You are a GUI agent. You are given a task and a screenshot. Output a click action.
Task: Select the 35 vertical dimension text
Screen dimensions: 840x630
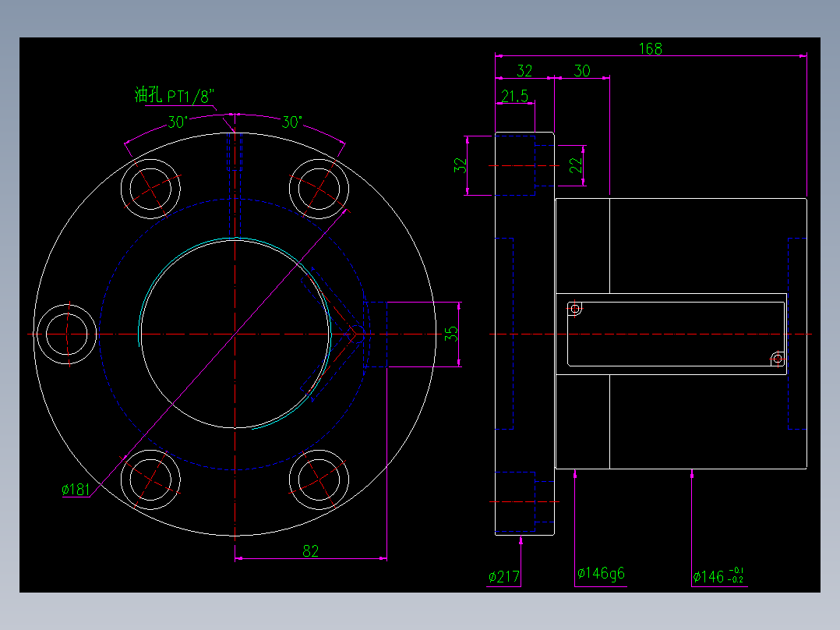451,334
